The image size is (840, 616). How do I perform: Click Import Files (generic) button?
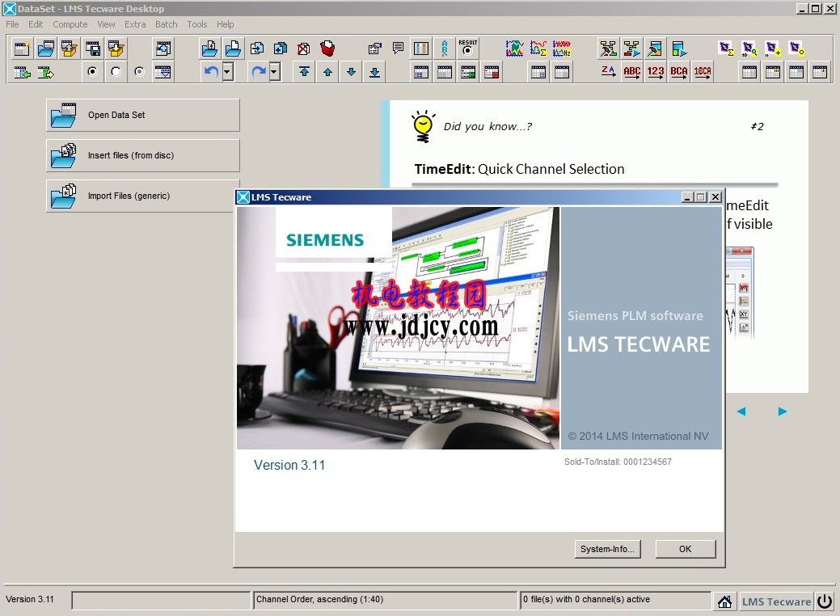click(141, 196)
